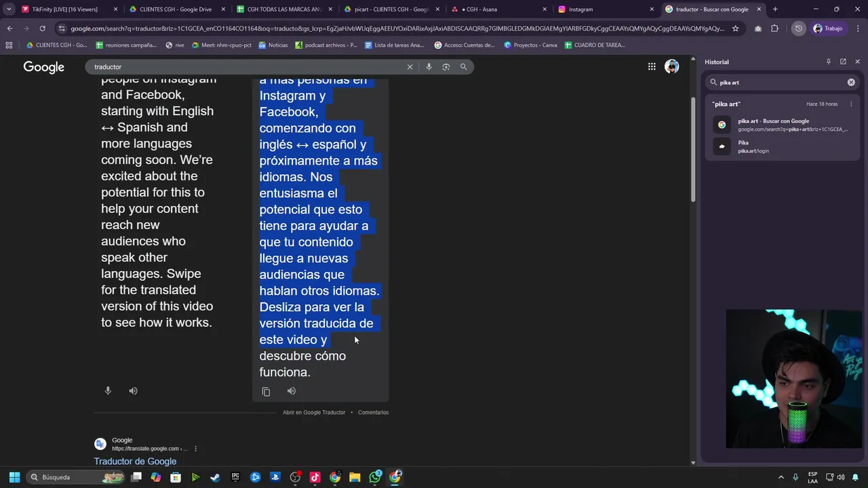868x488 pixels.
Task: Open the 'rive' bookmark
Action: (x=175, y=45)
